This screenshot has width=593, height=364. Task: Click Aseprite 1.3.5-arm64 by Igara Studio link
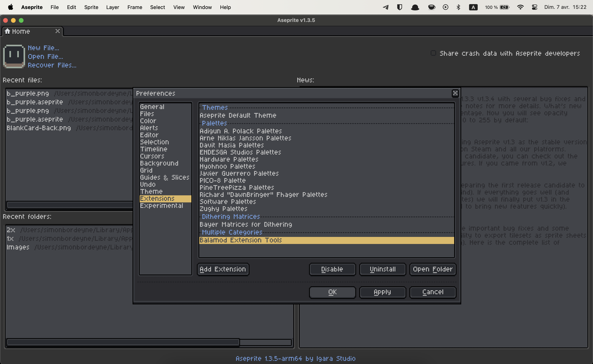296,359
